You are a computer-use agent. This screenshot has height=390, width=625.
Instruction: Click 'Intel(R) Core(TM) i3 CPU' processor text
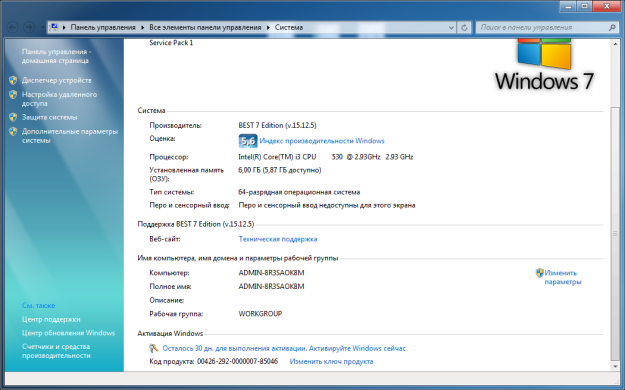277,157
